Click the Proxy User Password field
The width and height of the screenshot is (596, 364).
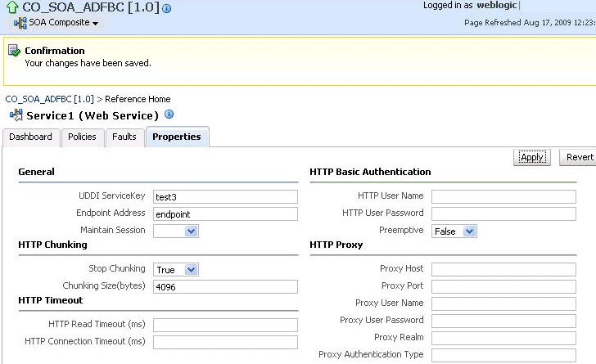(x=503, y=321)
